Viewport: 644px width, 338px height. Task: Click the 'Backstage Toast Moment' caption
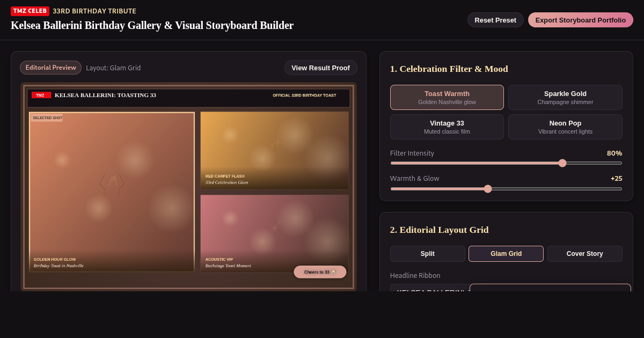[x=228, y=266]
